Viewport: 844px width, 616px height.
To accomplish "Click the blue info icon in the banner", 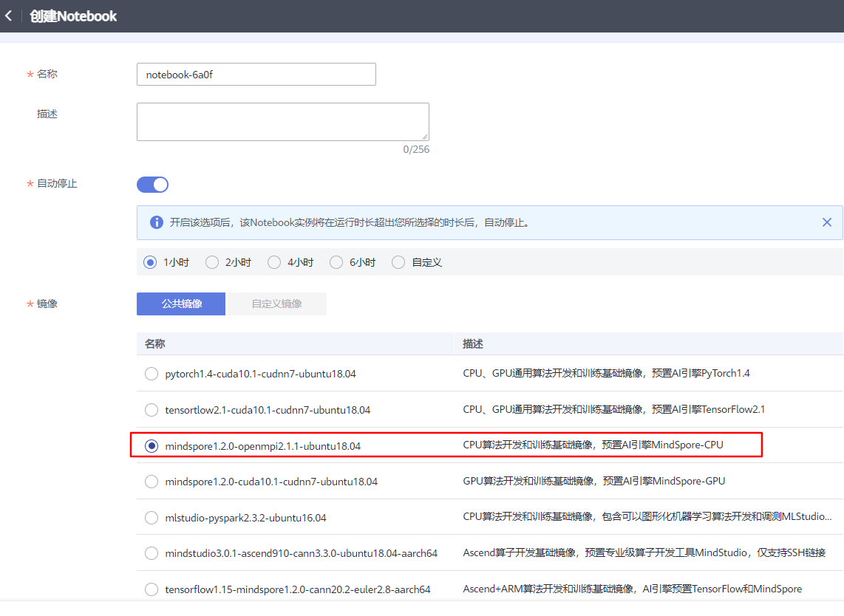I will click(x=157, y=222).
